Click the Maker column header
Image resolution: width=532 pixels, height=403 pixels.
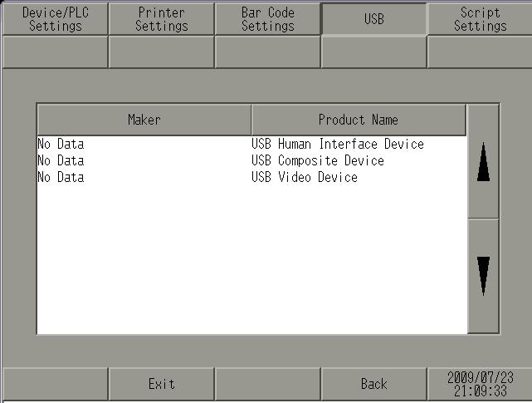tap(144, 120)
